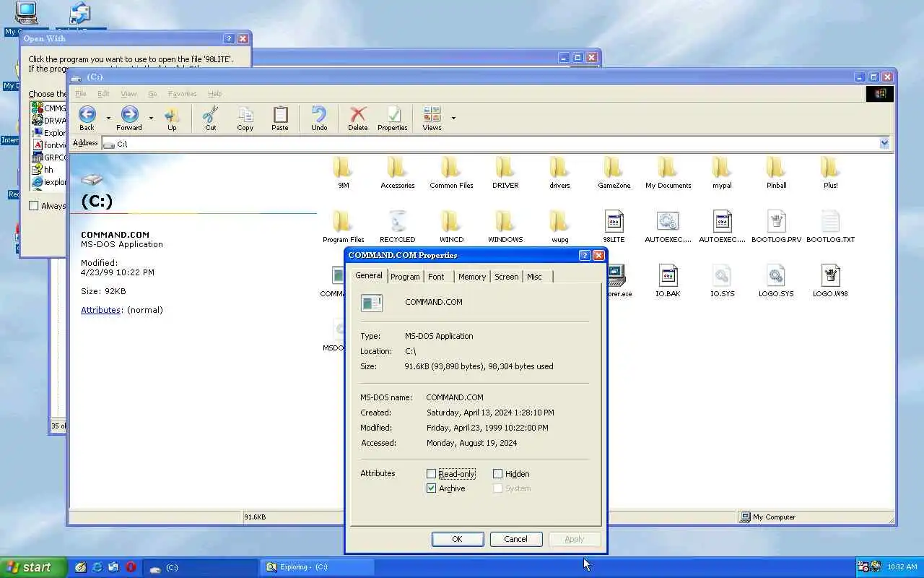
Task: Toggle the Hidden attribute checkbox
Action: tap(497, 474)
